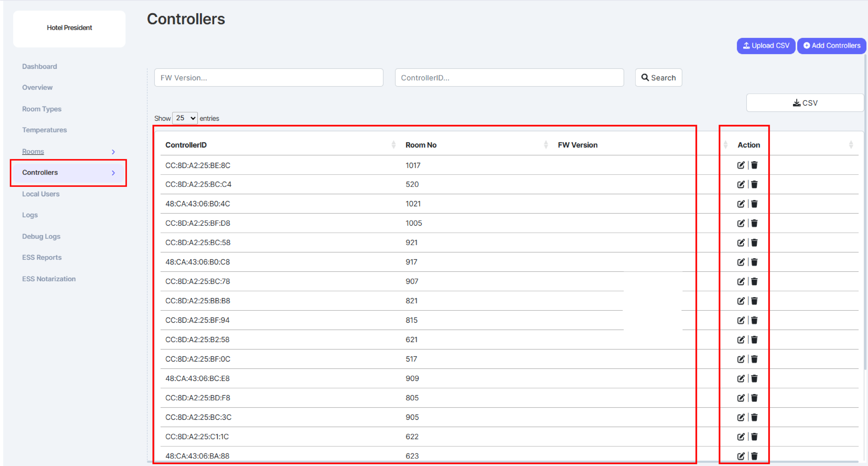Delete controller for room 622
The width and height of the screenshot is (868, 466).
coord(754,437)
